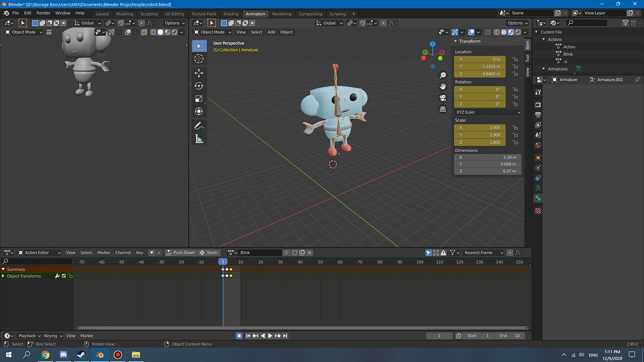This screenshot has width=644, height=362.
Task: Jump to the last frame
Action: click(x=285, y=336)
